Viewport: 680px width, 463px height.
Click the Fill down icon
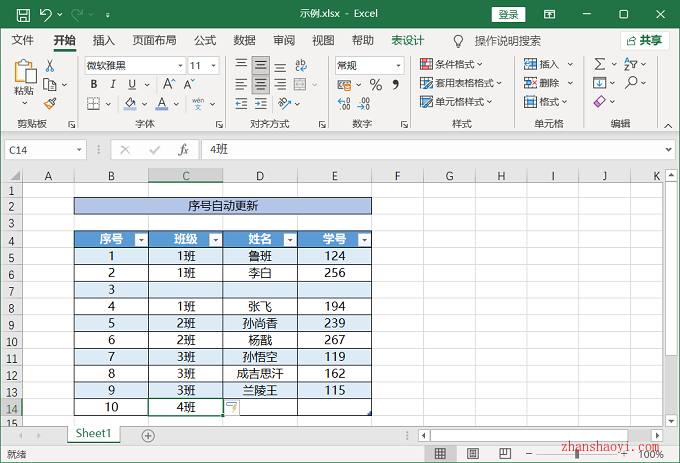(599, 83)
